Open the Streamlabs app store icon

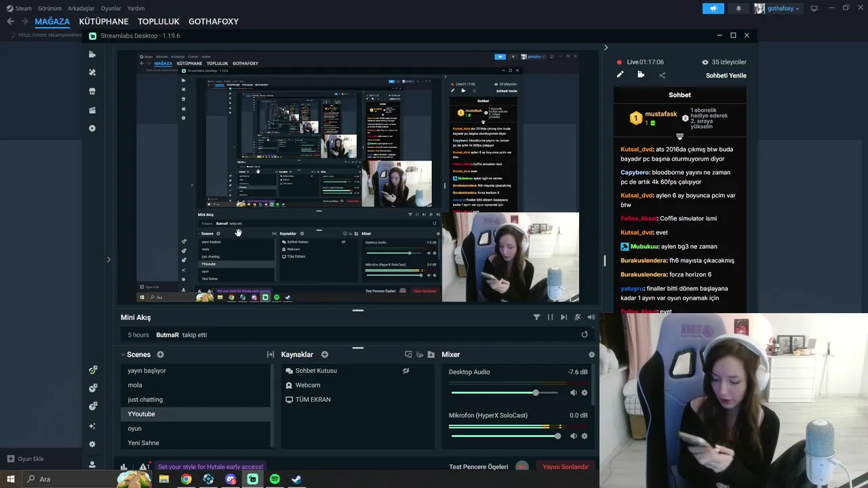coord(92,91)
